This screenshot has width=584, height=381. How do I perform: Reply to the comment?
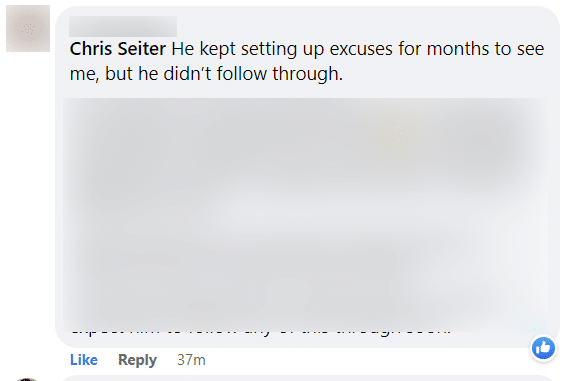click(x=137, y=360)
